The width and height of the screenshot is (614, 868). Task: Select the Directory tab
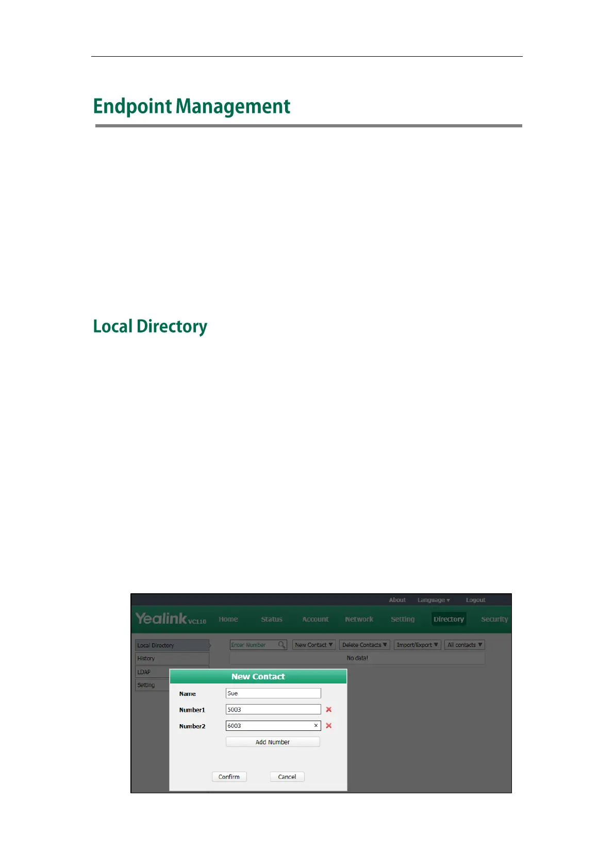tap(449, 619)
